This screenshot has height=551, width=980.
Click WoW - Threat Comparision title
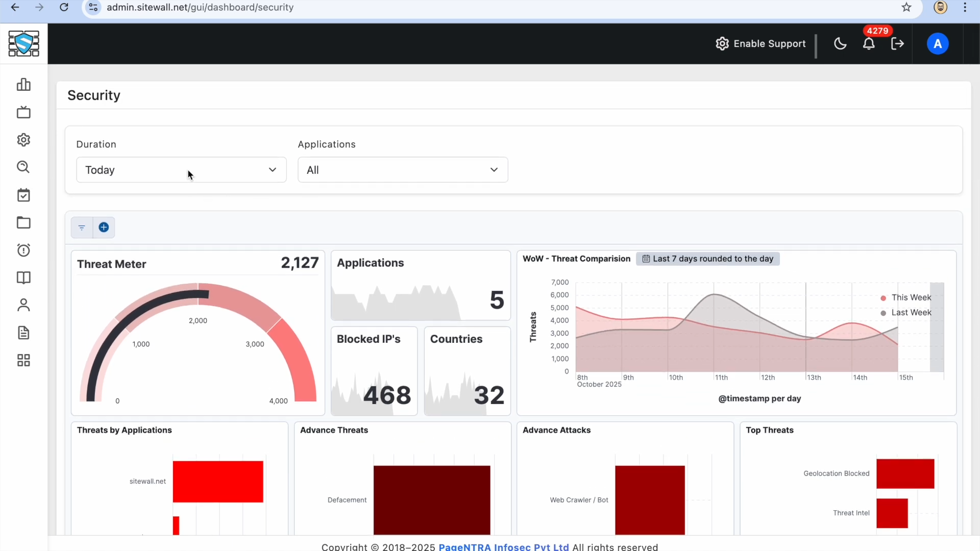coord(576,259)
